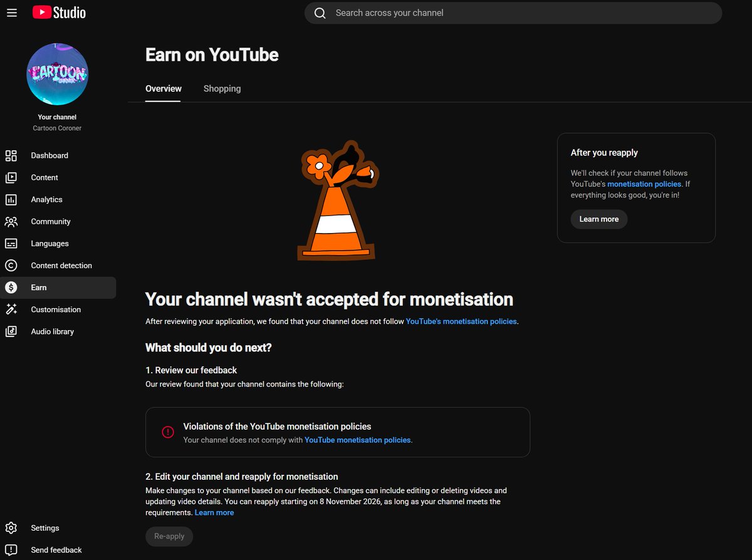This screenshot has width=752, height=560.
Task: Click the Content detection copyright icon
Action: point(11,266)
